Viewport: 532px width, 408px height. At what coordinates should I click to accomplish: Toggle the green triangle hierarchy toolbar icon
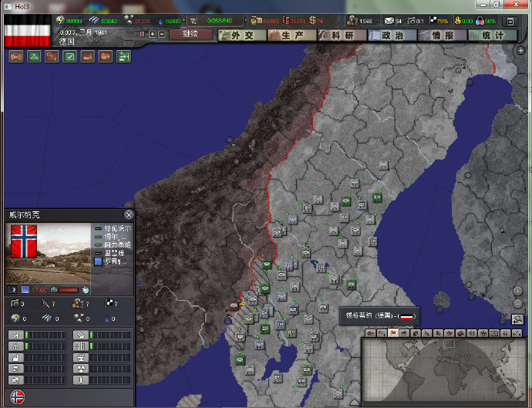point(34,56)
